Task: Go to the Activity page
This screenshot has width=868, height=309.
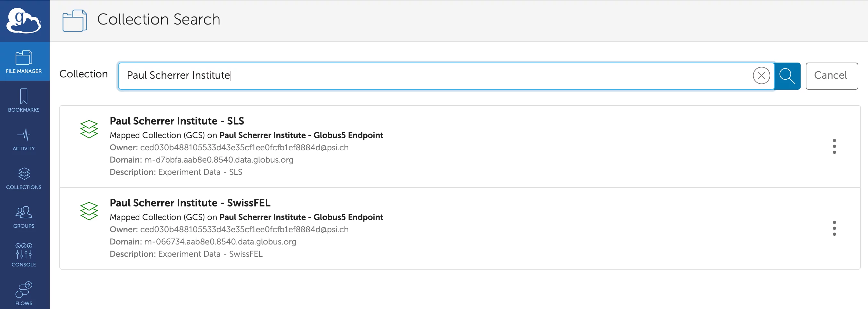Action: pyautogui.click(x=24, y=139)
